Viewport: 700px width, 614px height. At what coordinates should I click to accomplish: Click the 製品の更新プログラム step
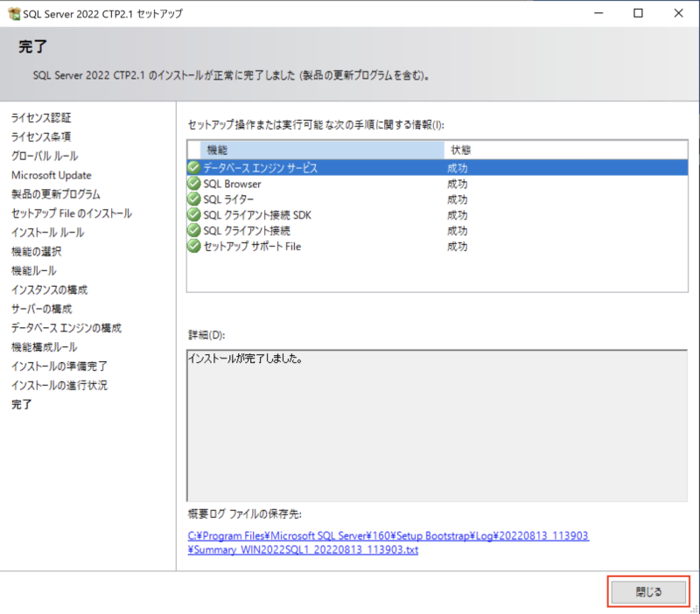(56, 194)
